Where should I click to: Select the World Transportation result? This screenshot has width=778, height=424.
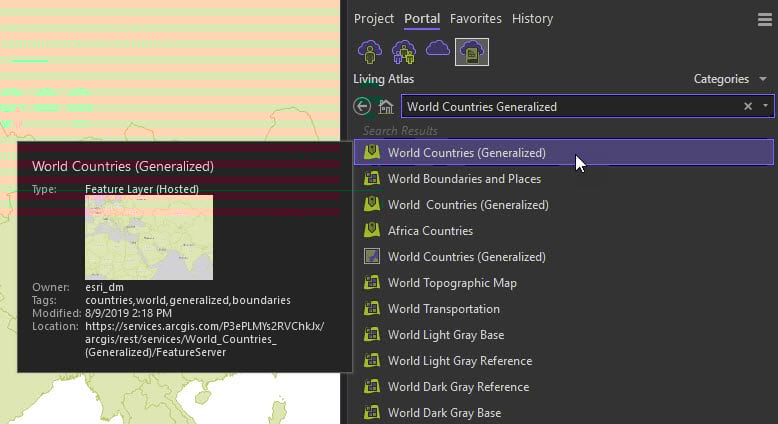(x=444, y=309)
